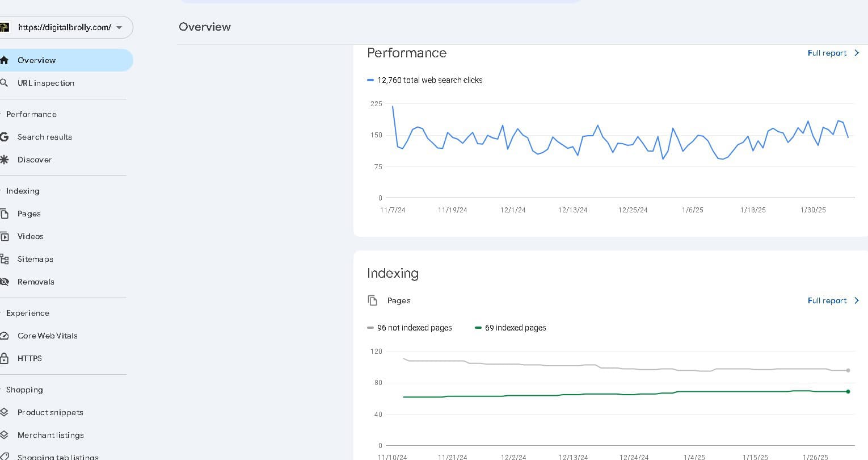Switch to the Overview section
Viewport: 868px width, 460px height.
(36, 60)
